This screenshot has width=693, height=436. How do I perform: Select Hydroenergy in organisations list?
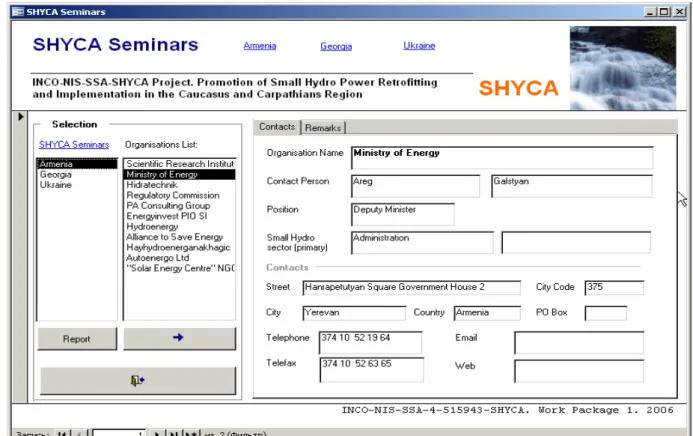[x=179, y=227]
